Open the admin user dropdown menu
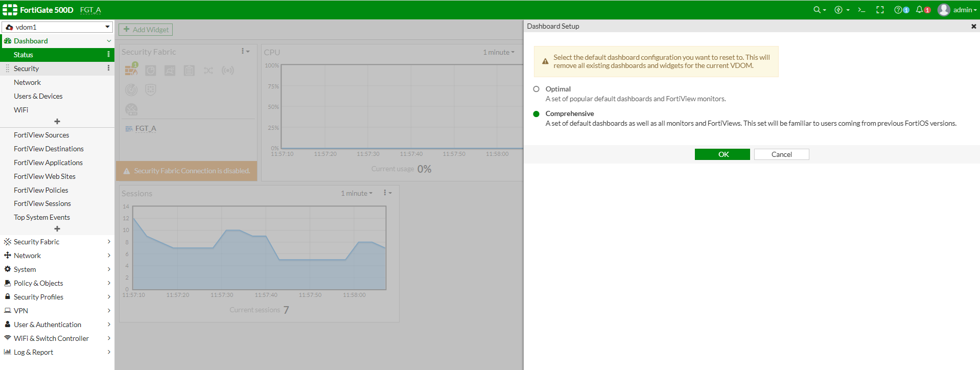 pos(958,10)
